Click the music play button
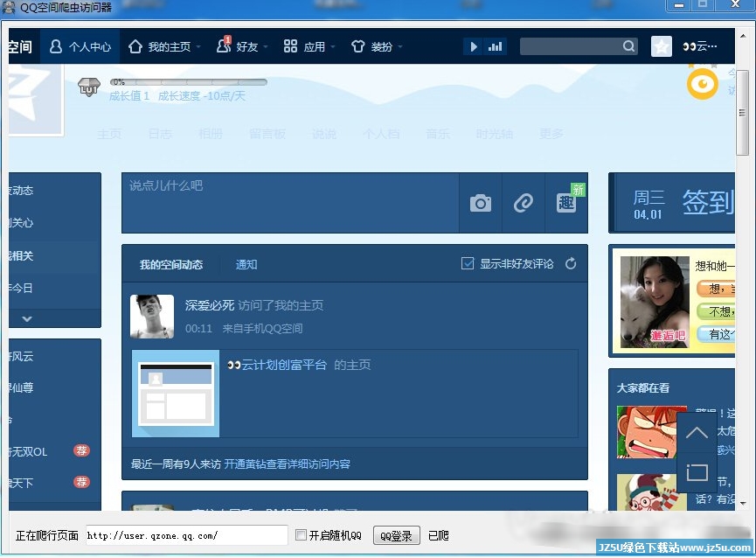The height and width of the screenshot is (558, 756). (x=474, y=46)
